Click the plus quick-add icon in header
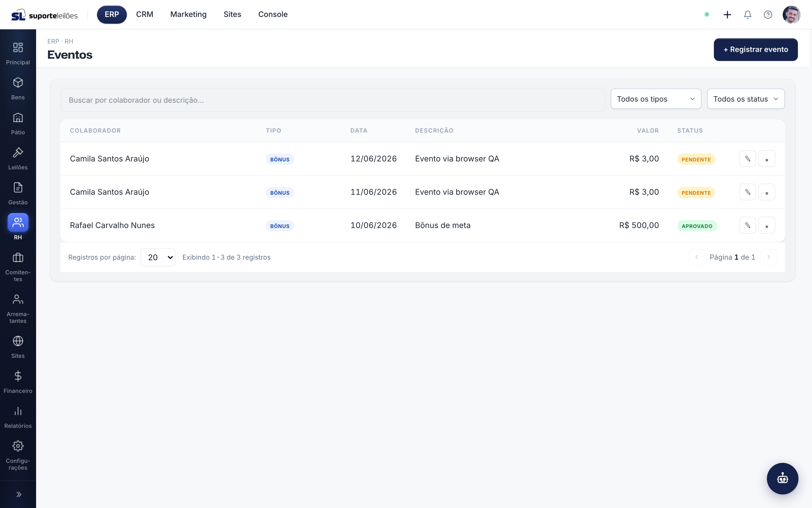Viewport: 812px width, 508px height. click(x=727, y=14)
